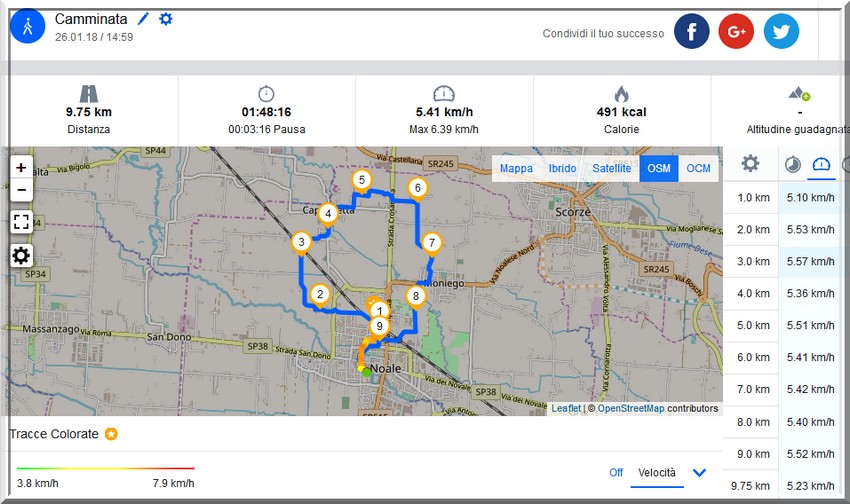Click the 491 kcal calories value
The height and width of the screenshot is (504, 850).
tap(621, 112)
